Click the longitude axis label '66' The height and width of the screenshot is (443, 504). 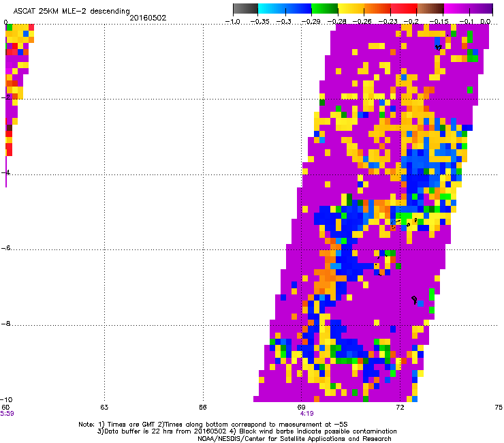203,408
